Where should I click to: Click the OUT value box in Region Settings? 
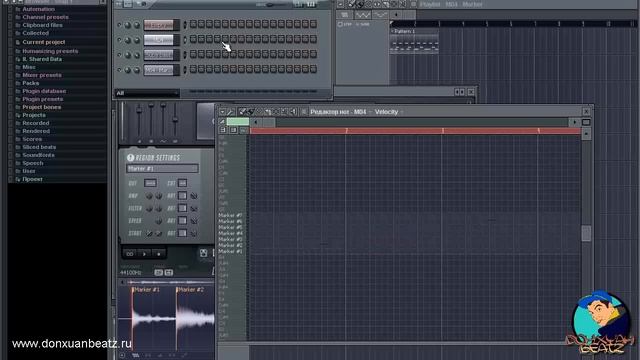pyautogui.click(x=150, y=183)
